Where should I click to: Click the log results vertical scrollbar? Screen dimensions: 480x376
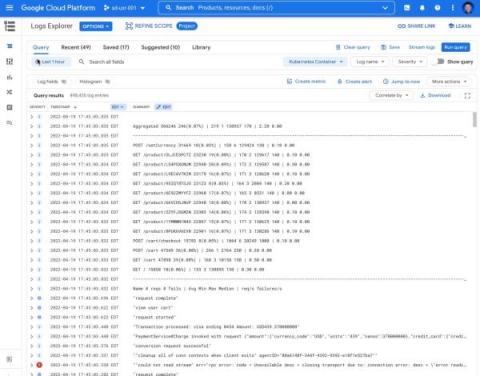coord(474,119)
